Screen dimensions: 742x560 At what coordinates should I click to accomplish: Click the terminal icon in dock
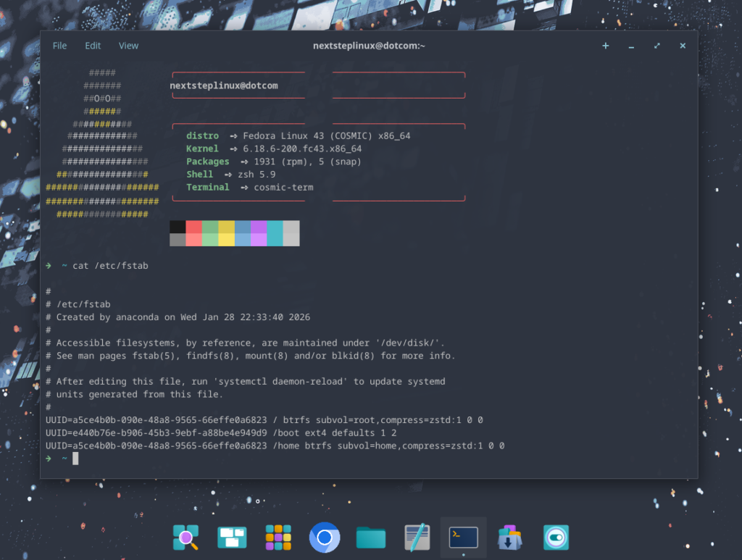(x=463, y=538)
